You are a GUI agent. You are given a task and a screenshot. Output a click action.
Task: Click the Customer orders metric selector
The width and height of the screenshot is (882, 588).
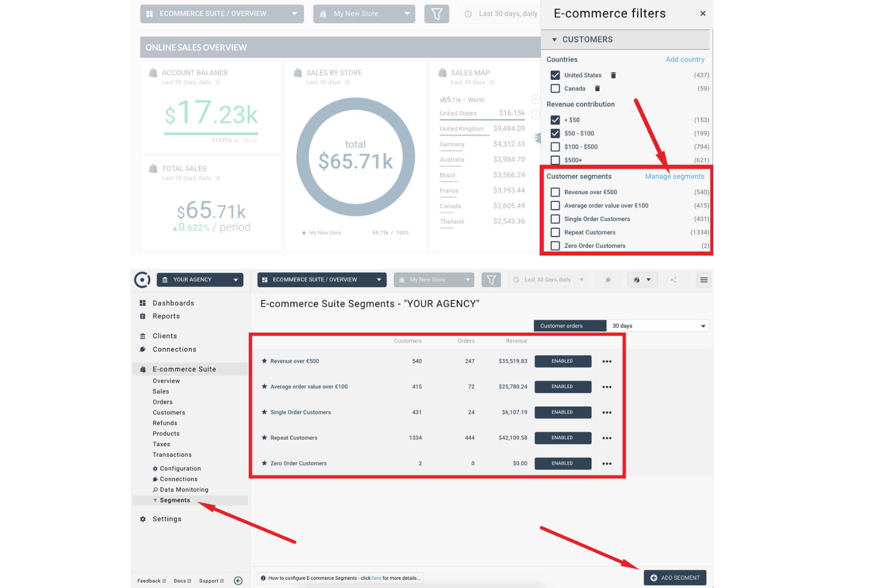point(569,325)
